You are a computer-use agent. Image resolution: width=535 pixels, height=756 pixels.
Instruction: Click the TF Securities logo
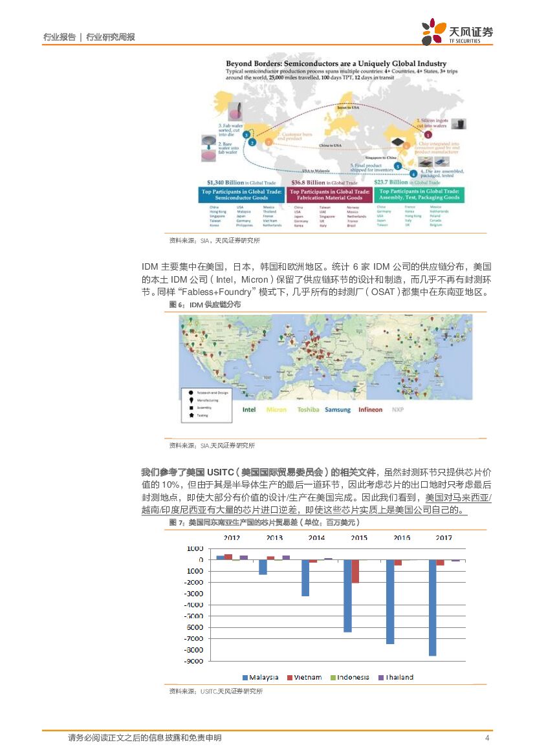tap(457, 32)
